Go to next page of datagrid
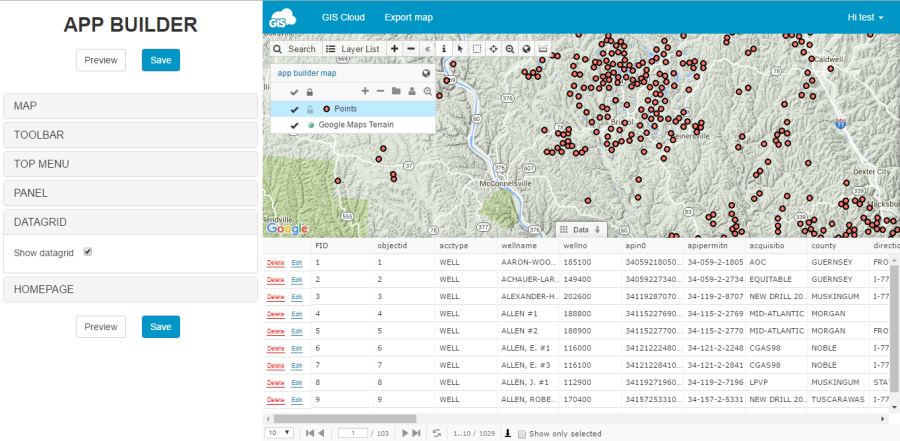 point(405,434)
